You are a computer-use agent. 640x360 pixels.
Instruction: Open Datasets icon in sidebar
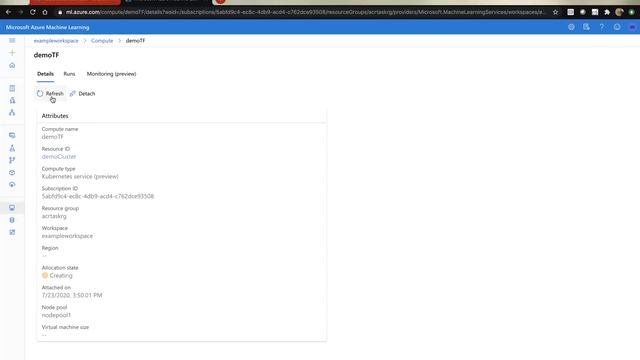tap(12, 135)
